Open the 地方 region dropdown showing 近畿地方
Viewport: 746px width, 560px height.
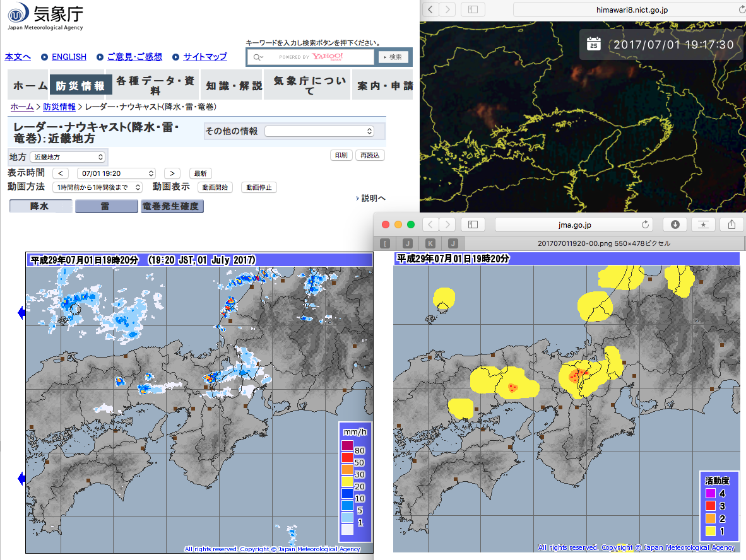tap(68, 157)
